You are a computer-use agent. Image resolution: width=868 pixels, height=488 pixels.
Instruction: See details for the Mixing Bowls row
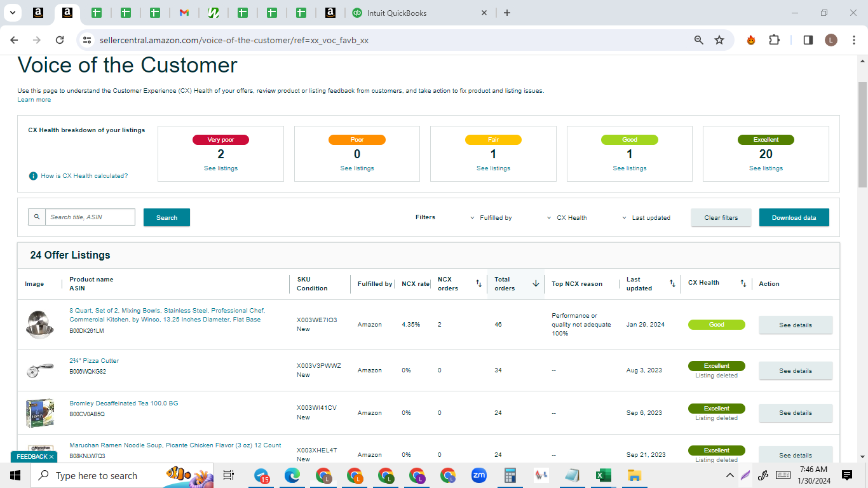[x=796, y=325]
